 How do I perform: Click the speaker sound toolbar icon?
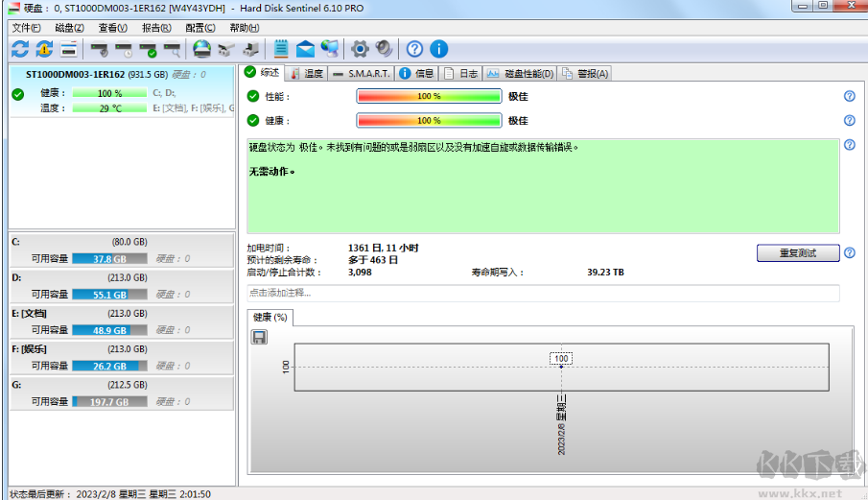click(x=384, y=49)
